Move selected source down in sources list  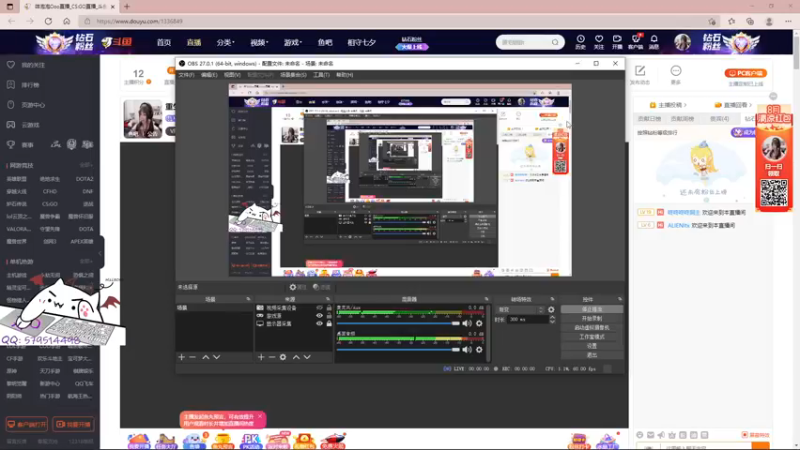(x=307, y=357)
